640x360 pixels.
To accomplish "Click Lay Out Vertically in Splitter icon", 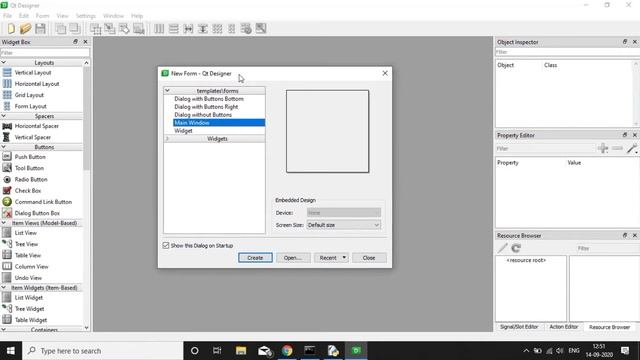I will tap(203, 29).
